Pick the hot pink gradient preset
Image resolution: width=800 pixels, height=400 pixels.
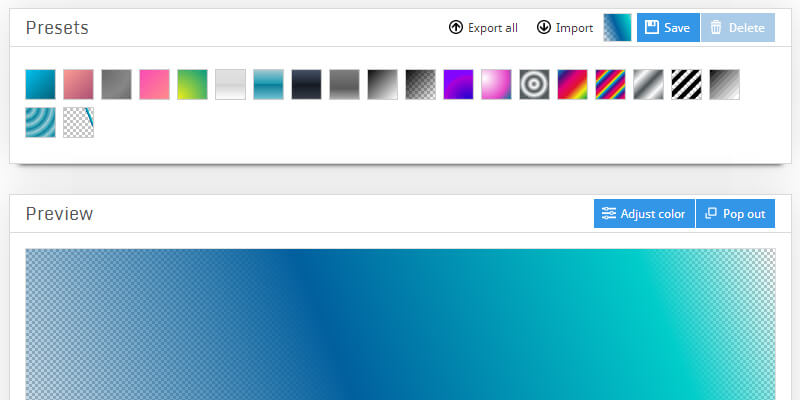tap(155, 84)
